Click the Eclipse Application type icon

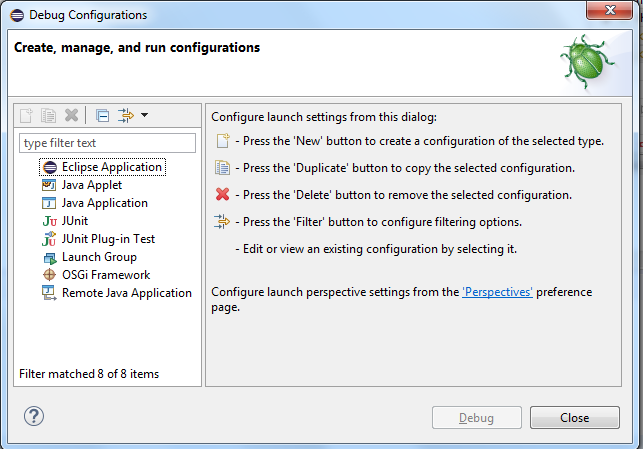(x=50, y=167)
